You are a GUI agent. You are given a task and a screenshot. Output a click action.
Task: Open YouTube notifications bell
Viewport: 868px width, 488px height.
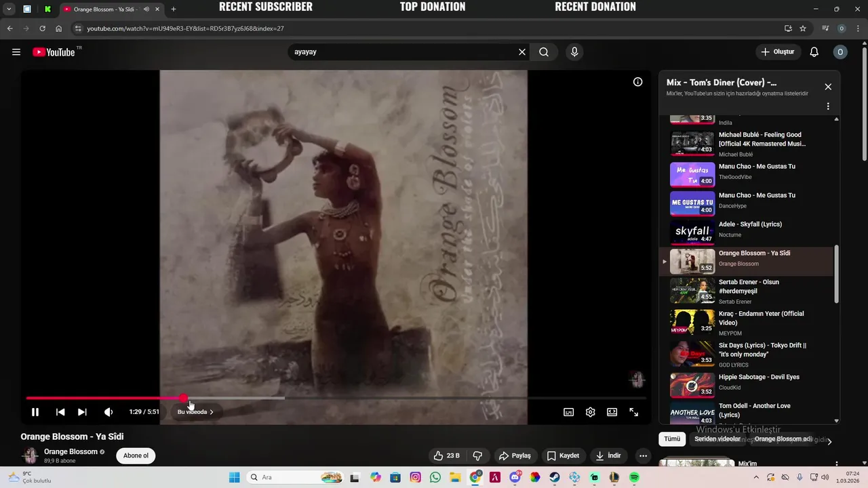coord(814,52)
